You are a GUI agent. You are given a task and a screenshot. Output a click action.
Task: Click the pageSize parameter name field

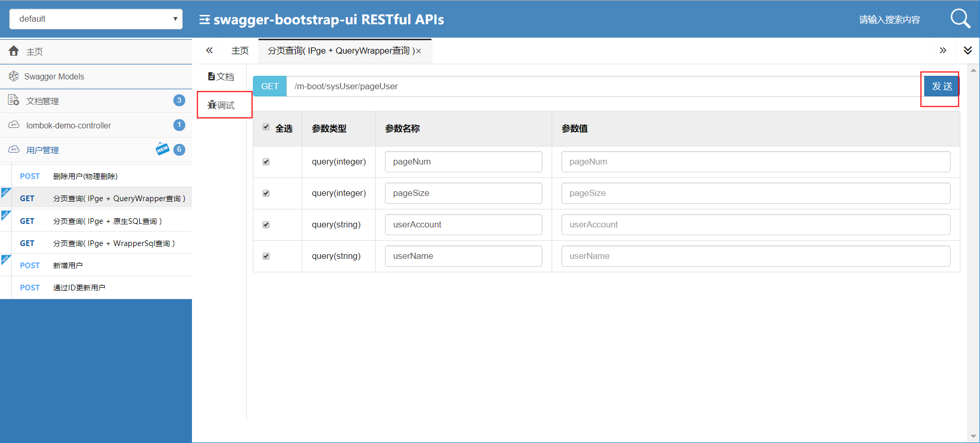pos(463,193)
